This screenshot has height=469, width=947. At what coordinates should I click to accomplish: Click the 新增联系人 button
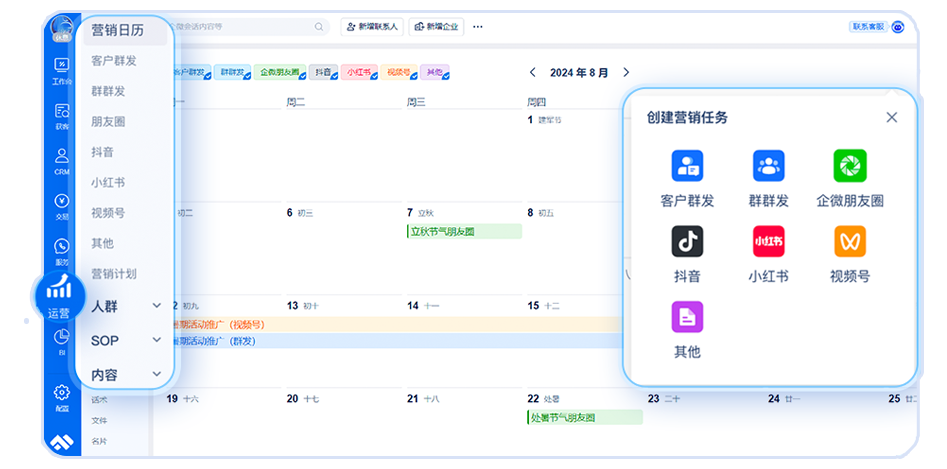click(x=371, y=27)
